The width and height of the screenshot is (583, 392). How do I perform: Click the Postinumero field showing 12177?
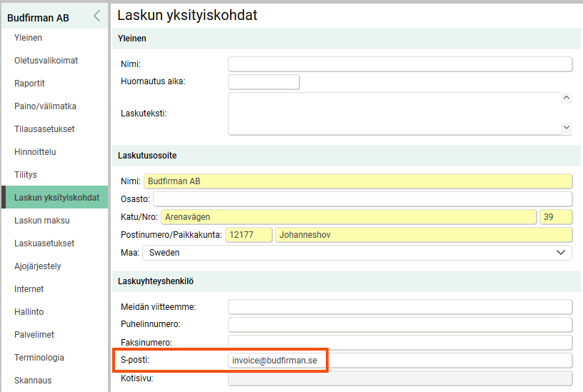(x=249, y=235)
